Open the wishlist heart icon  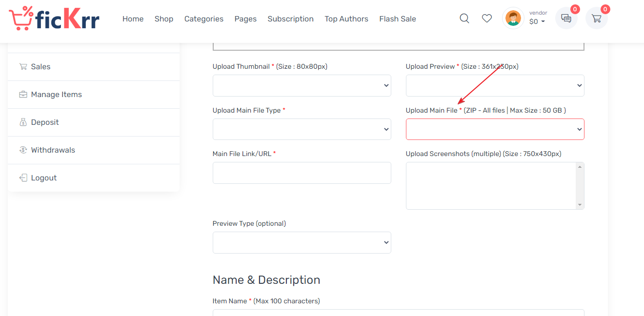point(487,19)
